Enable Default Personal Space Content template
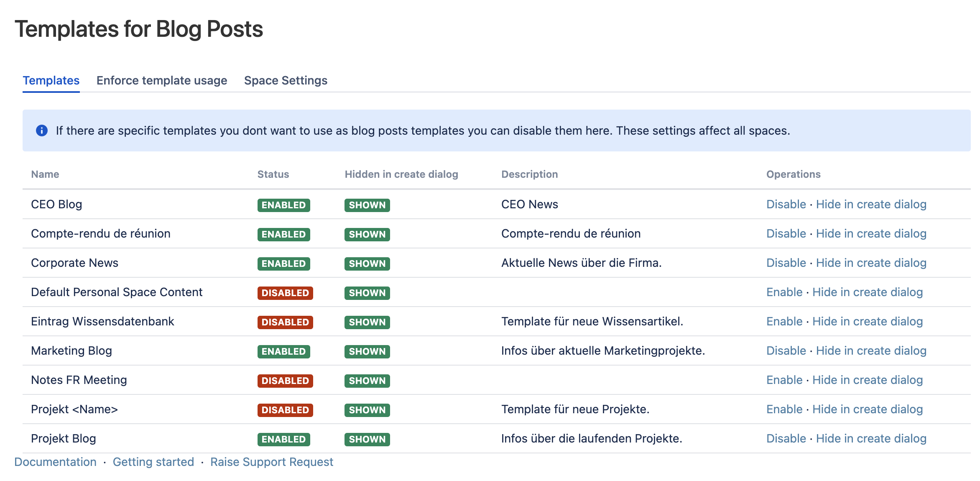 (784, 292)
